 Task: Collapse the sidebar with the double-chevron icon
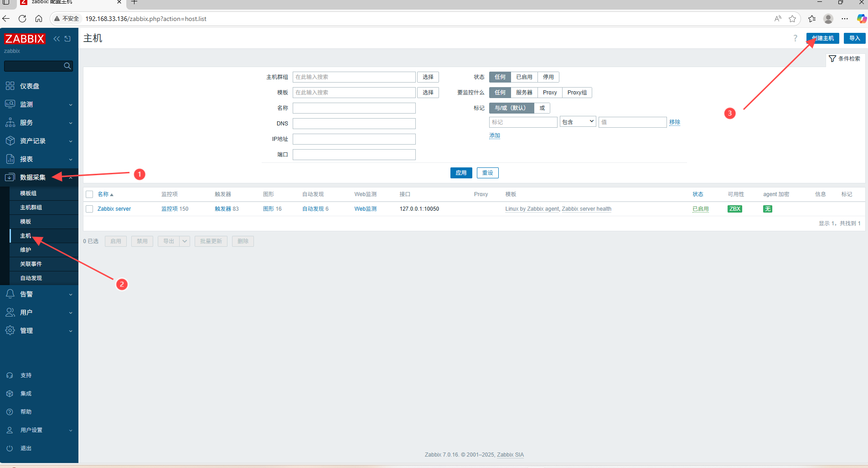click(x=57, y=39)
